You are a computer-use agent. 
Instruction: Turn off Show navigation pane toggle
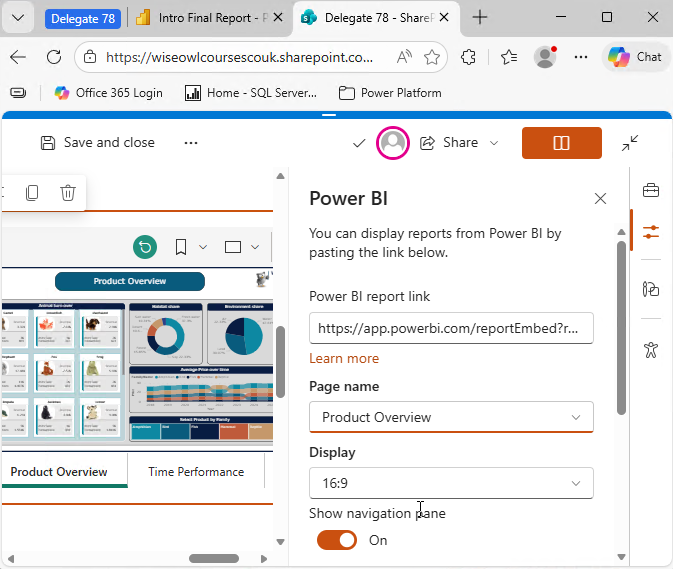337,540
